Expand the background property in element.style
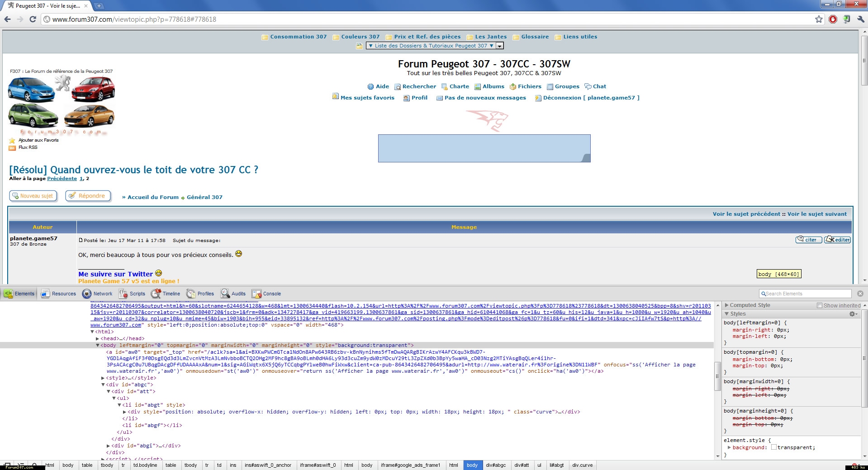The width and height of the screenshot is (868, 470). [x=729, y=447]
